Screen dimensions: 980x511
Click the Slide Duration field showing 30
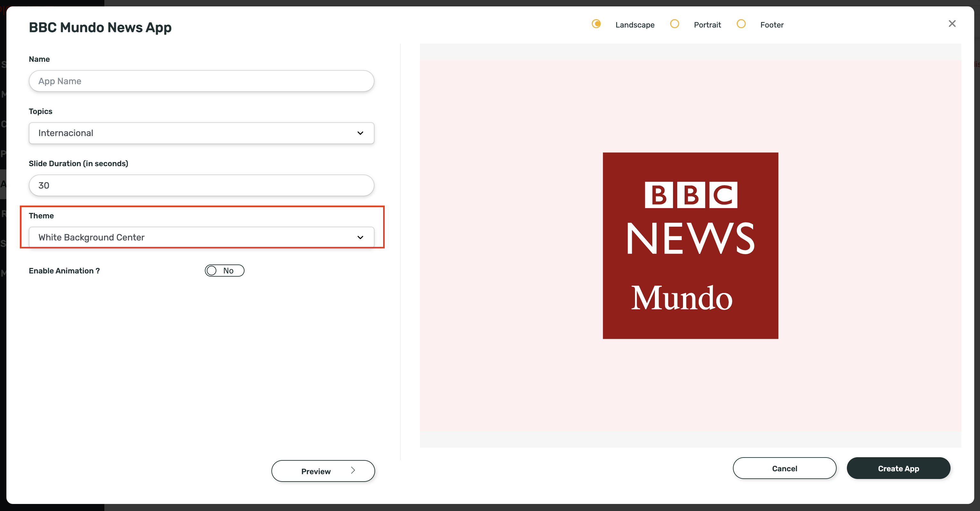pos(201,185)
